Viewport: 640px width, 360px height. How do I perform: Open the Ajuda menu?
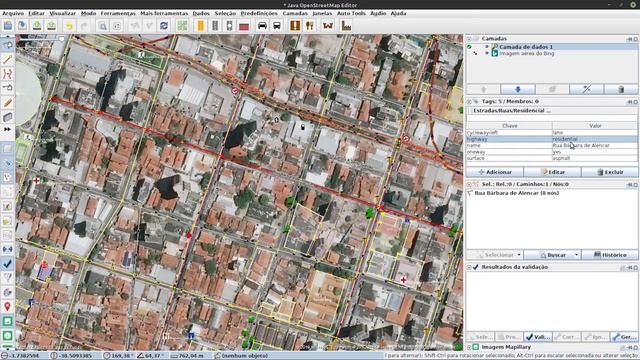click(398, 13)
